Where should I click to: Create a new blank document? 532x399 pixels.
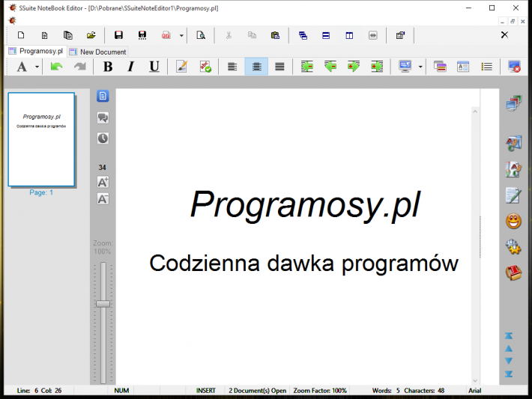pyautogui.click(x=21, y=35)
